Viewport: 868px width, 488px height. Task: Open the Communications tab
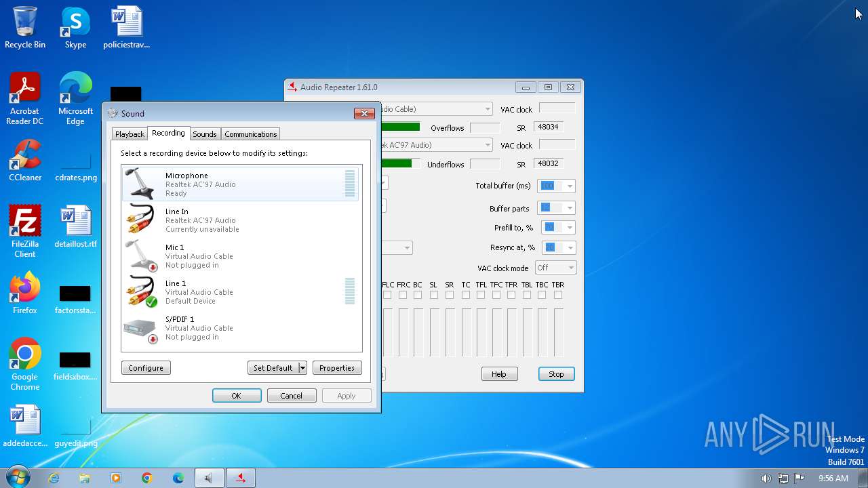(251, 134)
